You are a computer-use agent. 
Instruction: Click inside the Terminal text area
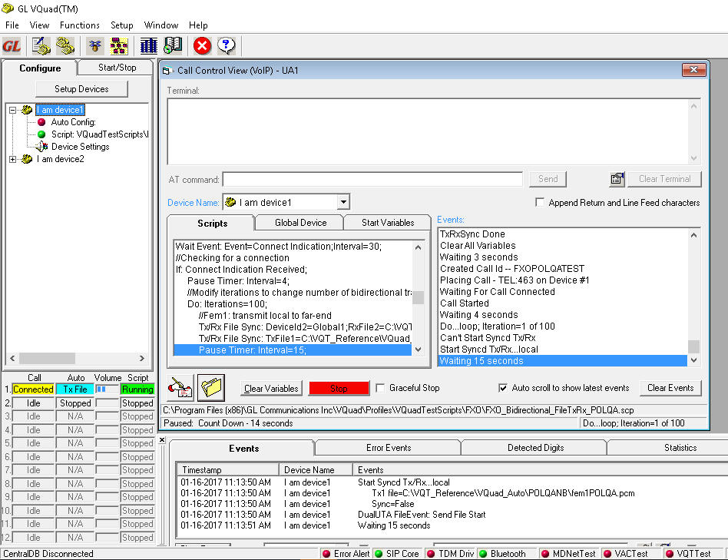point(428,131)
